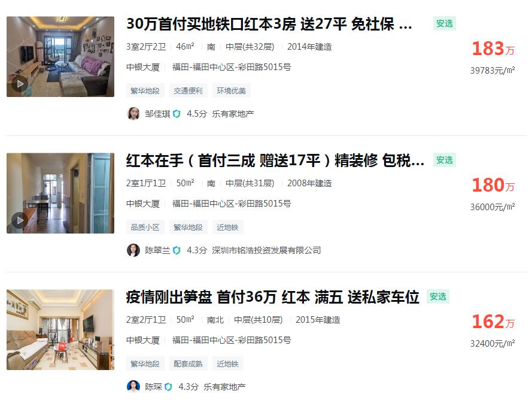532x400 pixels.
Task: Click 深圳市铭浩投资发展有限公司 agency name
Action: (266, 250)
